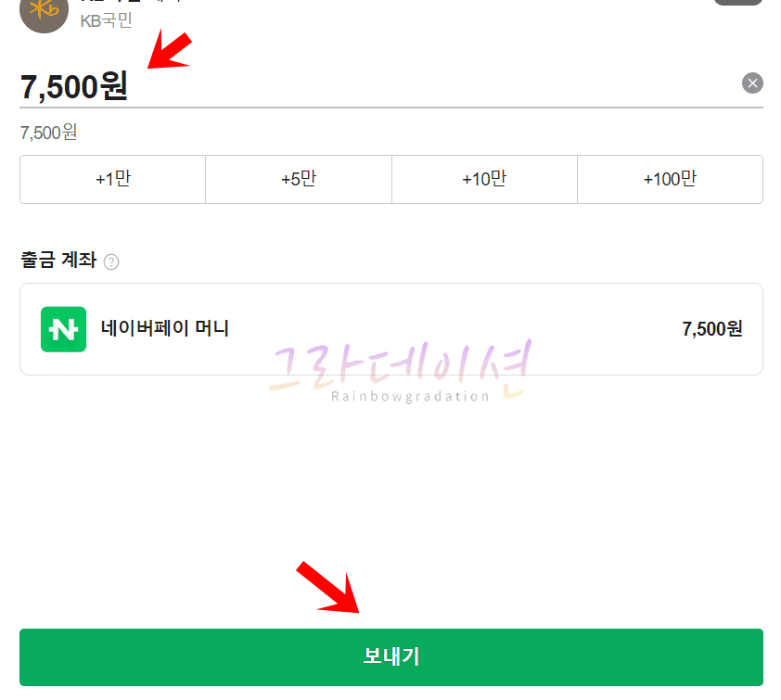Open help icon beside 출금 계좌

[111, 261]
